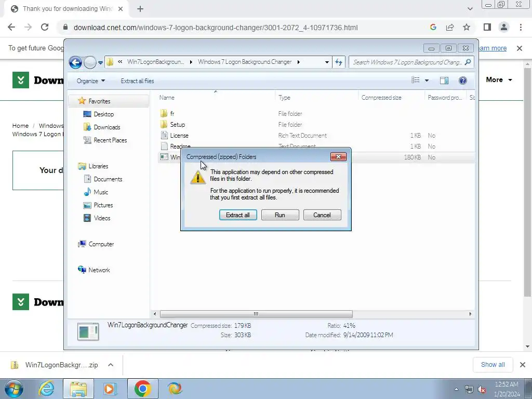Select the fr folder
The height and width of the screenshot is (399, 532).
click(172, 114)
